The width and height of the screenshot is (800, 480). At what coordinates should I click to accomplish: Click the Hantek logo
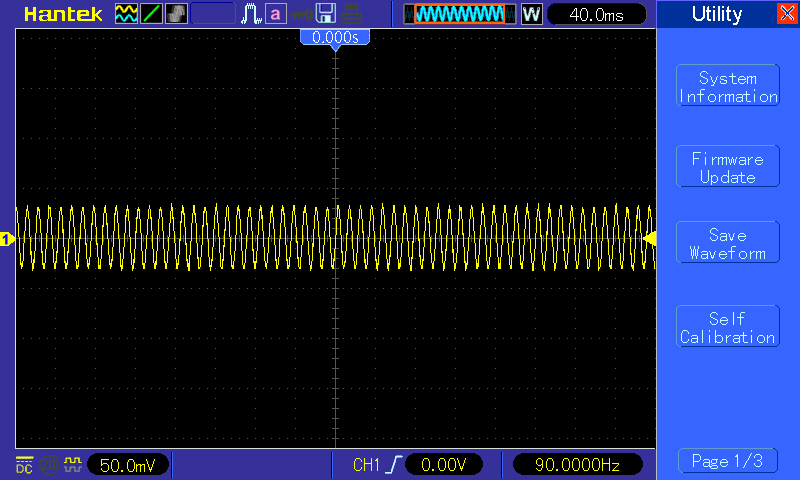click(63, 14)
